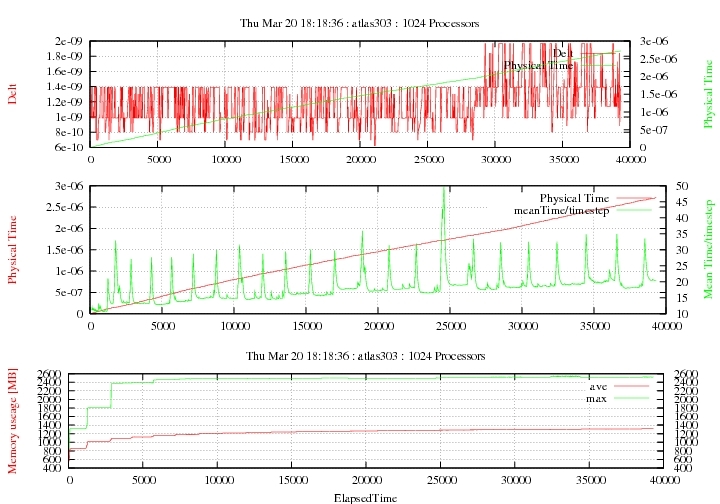Click the '25' tick on middle chart right axis
This screenshot has width=720, height=504.
point(682,266)
